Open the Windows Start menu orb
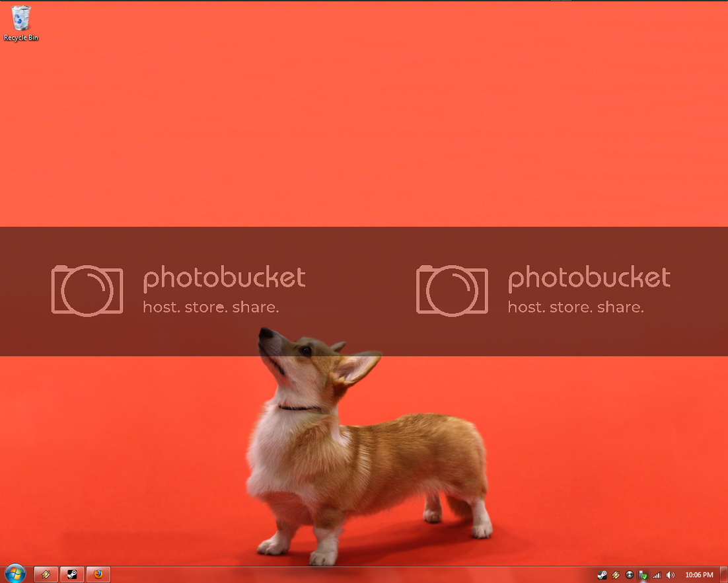 tap(15, 573)
